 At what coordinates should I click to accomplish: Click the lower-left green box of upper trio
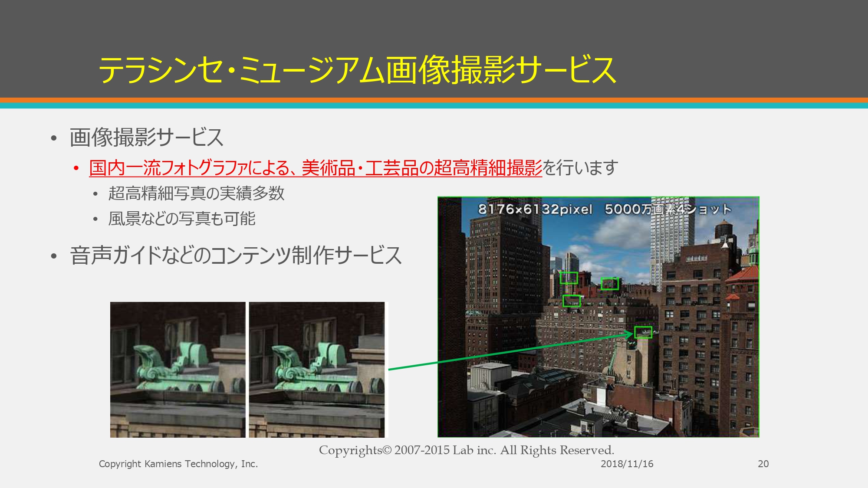[571, 301]
